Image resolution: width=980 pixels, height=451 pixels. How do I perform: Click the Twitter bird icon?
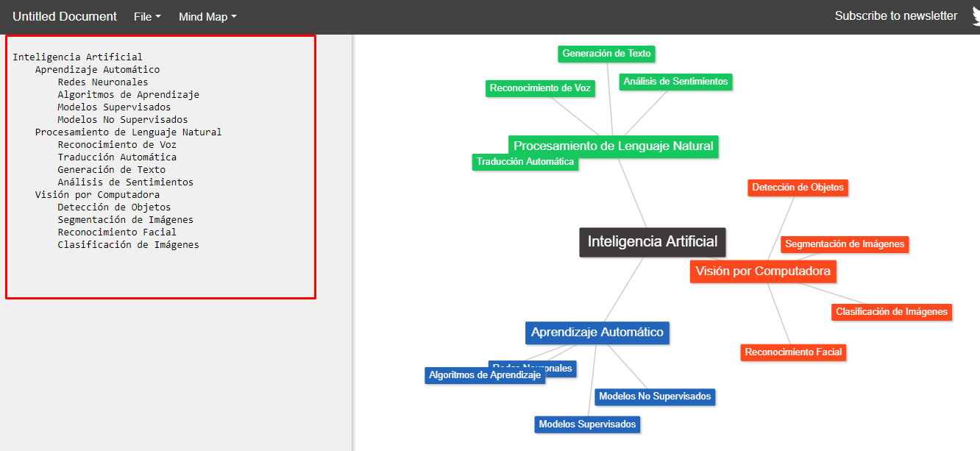(976, 16)
